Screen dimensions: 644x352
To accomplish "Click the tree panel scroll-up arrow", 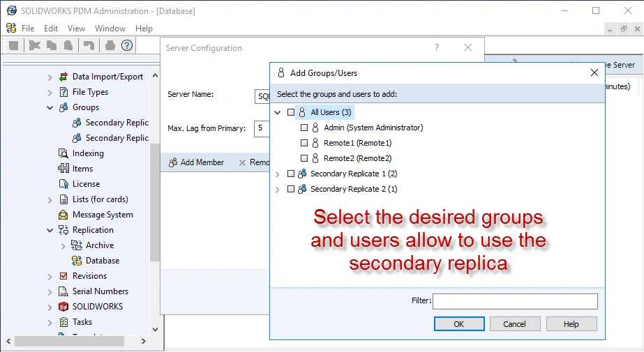I will click(155, 75).
